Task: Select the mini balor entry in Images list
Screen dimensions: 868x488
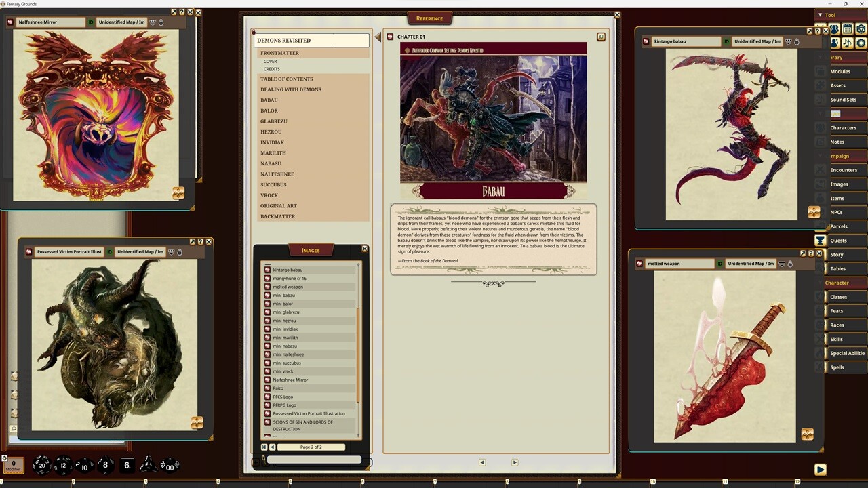Action: tap(283, 304)
